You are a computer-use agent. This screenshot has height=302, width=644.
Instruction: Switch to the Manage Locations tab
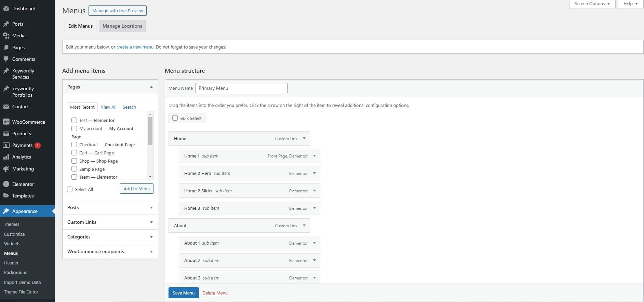122,26
